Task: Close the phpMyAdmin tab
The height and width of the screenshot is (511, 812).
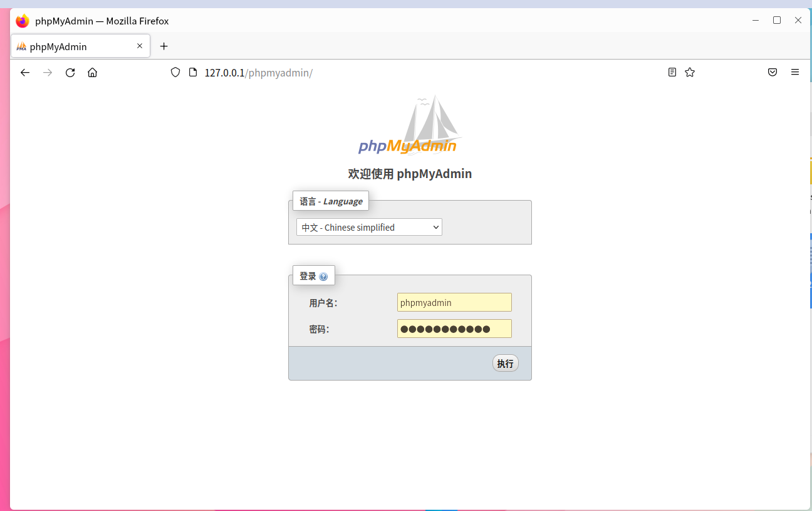Action: click(x=140, y=46)
